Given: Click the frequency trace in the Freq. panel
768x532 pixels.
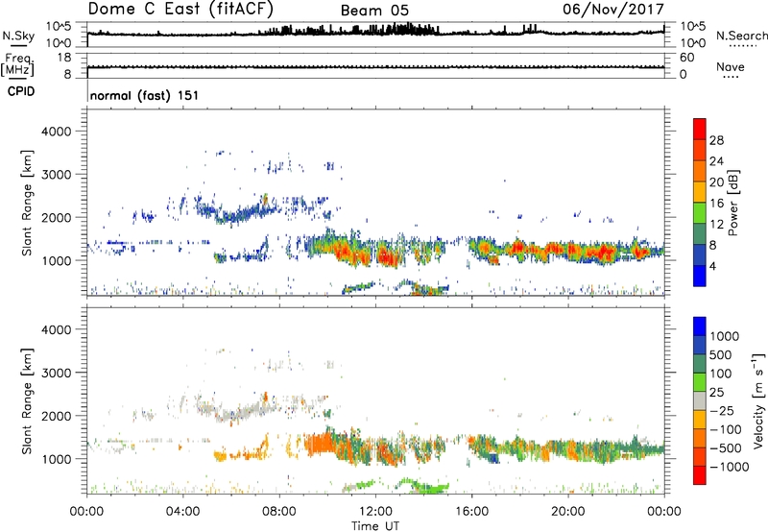Looking at the screenshot, I should (x=375, y=67).
